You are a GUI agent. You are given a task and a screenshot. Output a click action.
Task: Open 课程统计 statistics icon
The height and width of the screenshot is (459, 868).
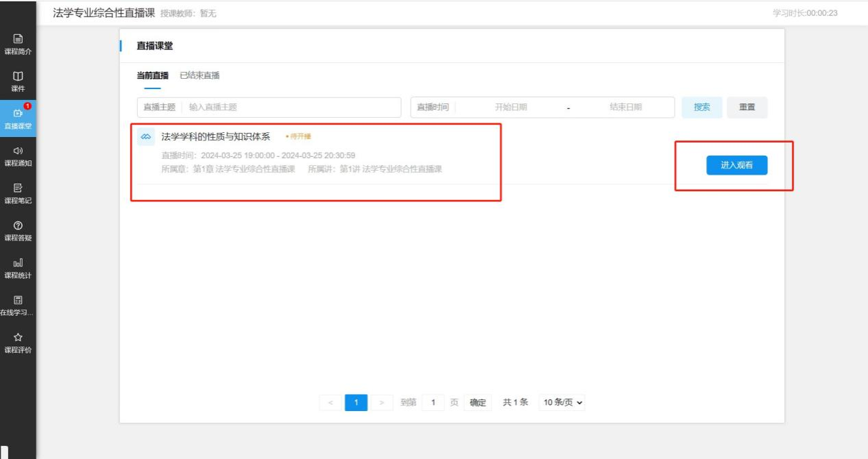(x=18, y=262)
